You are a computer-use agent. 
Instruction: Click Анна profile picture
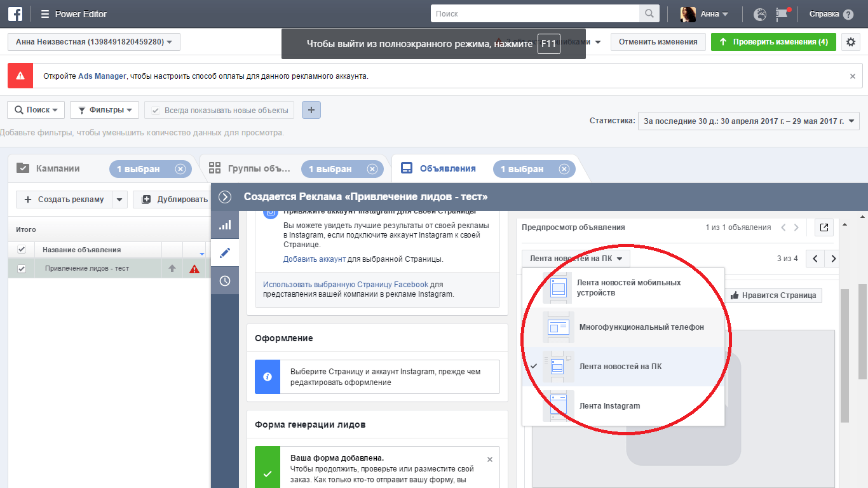point(688,14)
